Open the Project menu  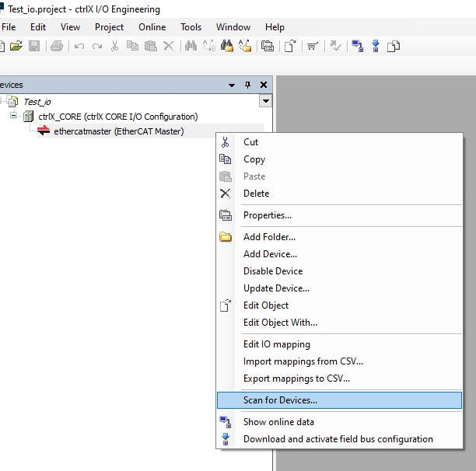(110, 27)
